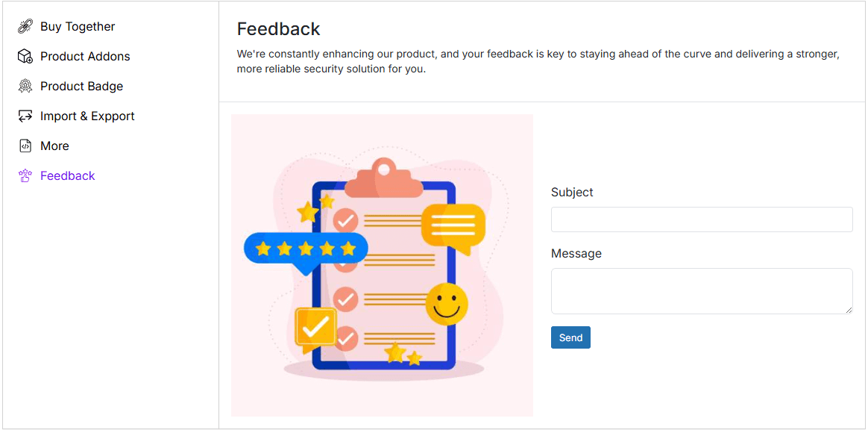Open the Import & Export settings

[x=88, y=115]
